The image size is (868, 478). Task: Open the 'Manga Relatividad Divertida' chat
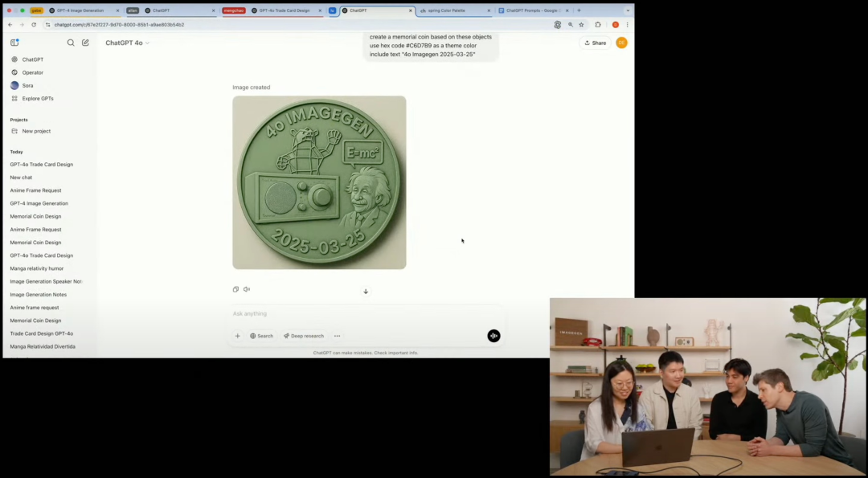(43, 346)
